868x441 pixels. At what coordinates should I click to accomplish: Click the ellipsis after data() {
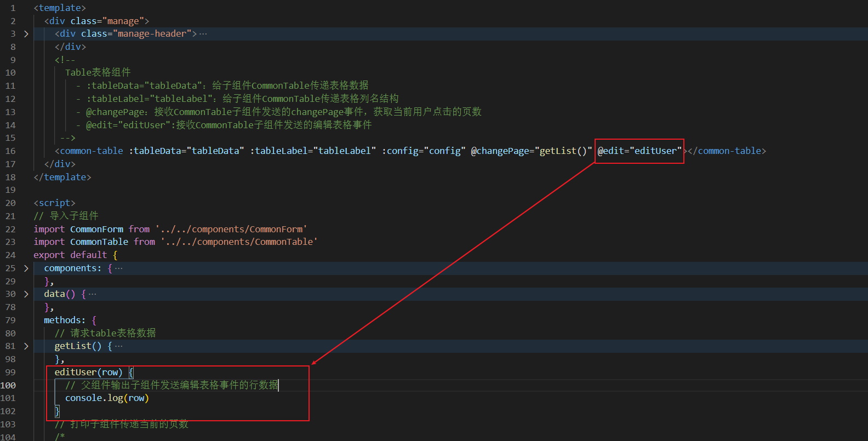coord(93,294)
